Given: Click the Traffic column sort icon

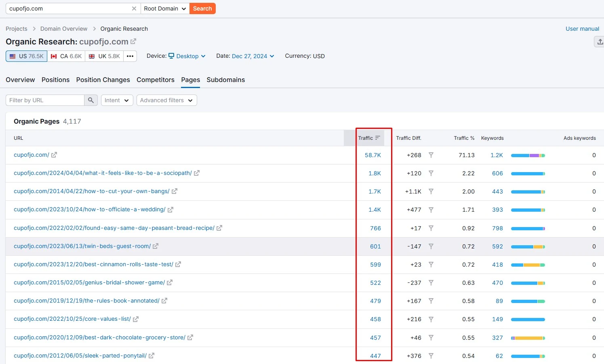Looking at the screenshot, I should coord(378,138).
